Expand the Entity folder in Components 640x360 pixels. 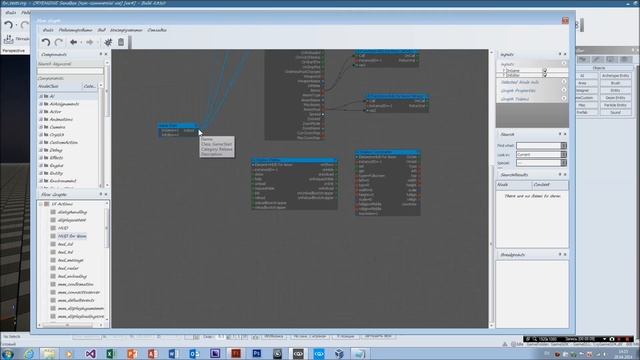point(41,173)
